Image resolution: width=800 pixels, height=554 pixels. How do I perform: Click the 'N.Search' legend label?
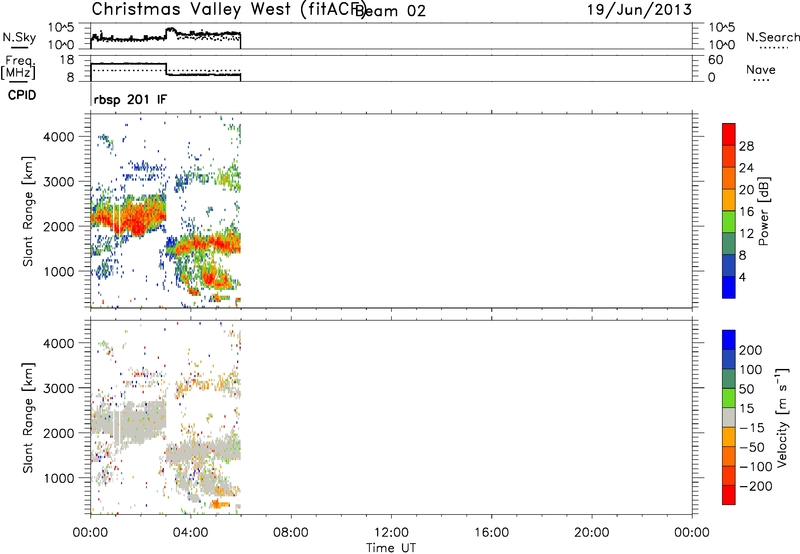coord(772,37)
